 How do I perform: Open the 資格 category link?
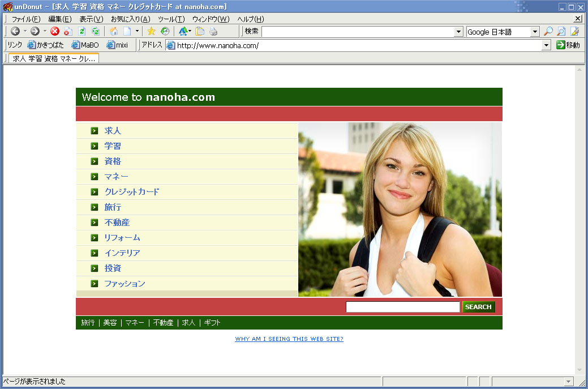click(113, 161)
